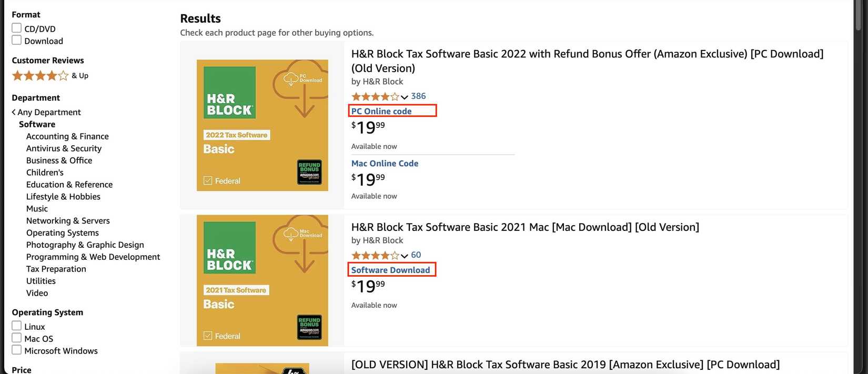Expand the 2021 Mac product rating dropdown arrow
The image size is (868, 374).
pos(404,256)
